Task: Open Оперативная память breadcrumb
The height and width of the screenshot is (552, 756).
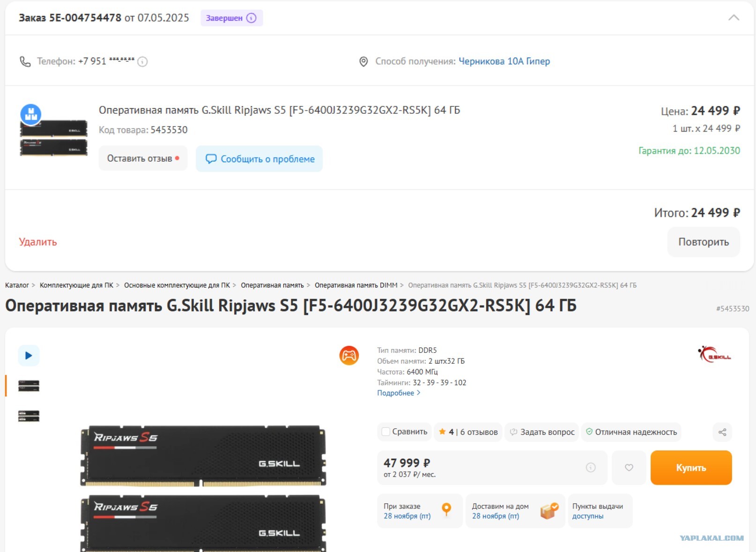Action: point(272,285)
